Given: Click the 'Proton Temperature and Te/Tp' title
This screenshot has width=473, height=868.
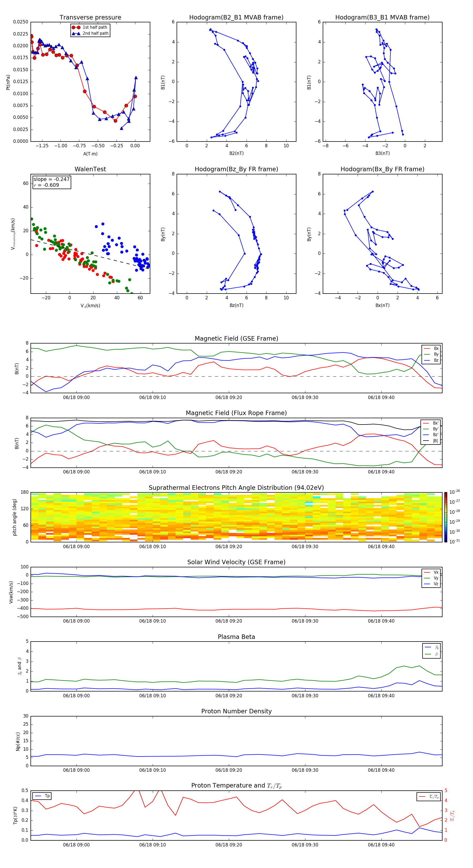Looking at the screenshot, I should (x=236, y=786).
